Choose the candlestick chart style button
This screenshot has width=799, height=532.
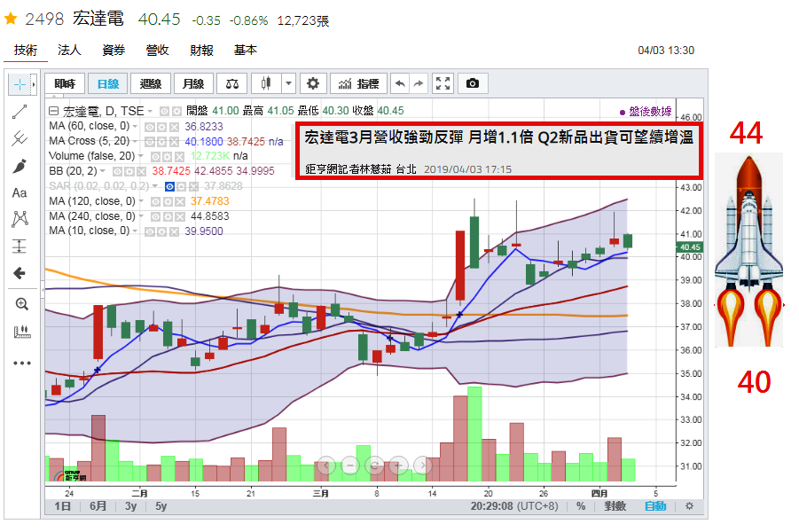tap(266, 83)
